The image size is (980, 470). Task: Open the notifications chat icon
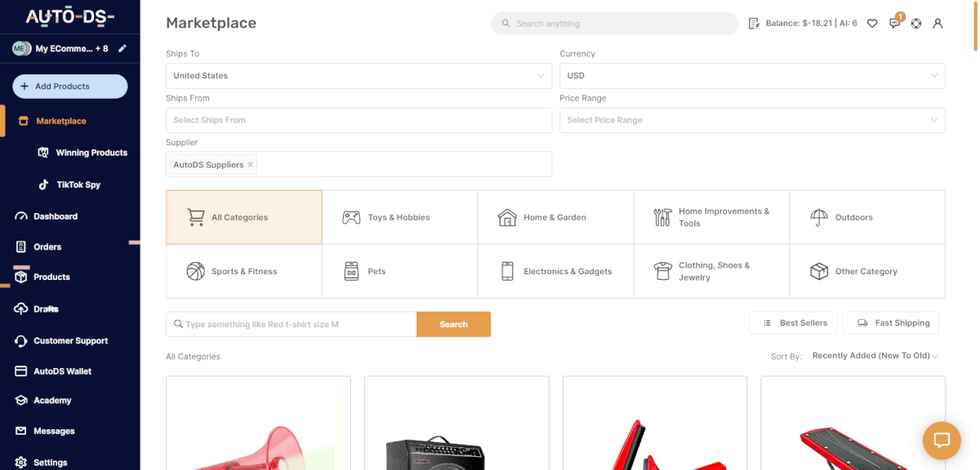coord(894,24)
